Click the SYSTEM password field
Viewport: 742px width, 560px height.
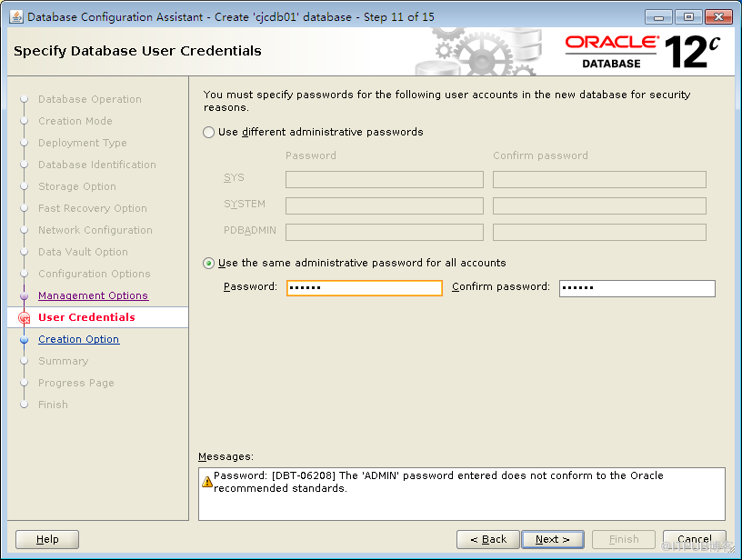click(x=385, y=206)
